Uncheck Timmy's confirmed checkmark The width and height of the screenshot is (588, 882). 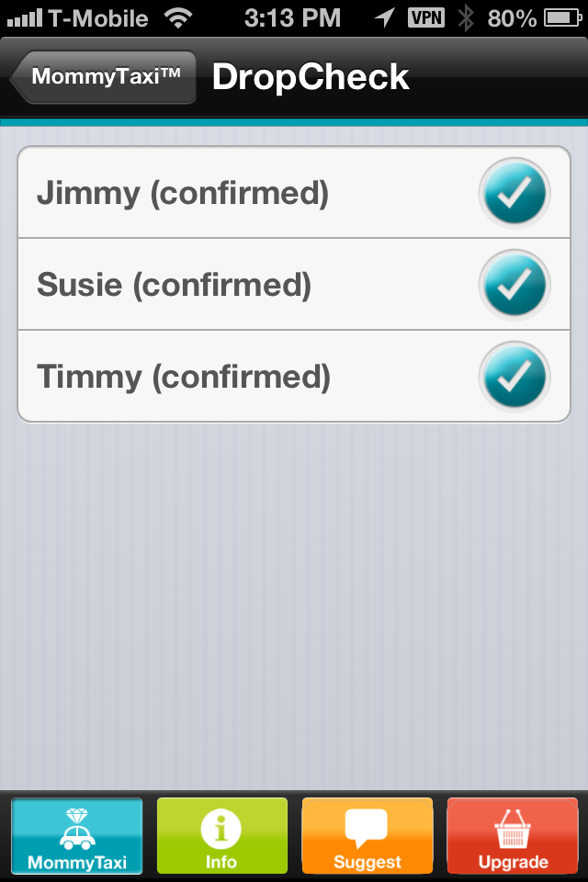[514, 377]
